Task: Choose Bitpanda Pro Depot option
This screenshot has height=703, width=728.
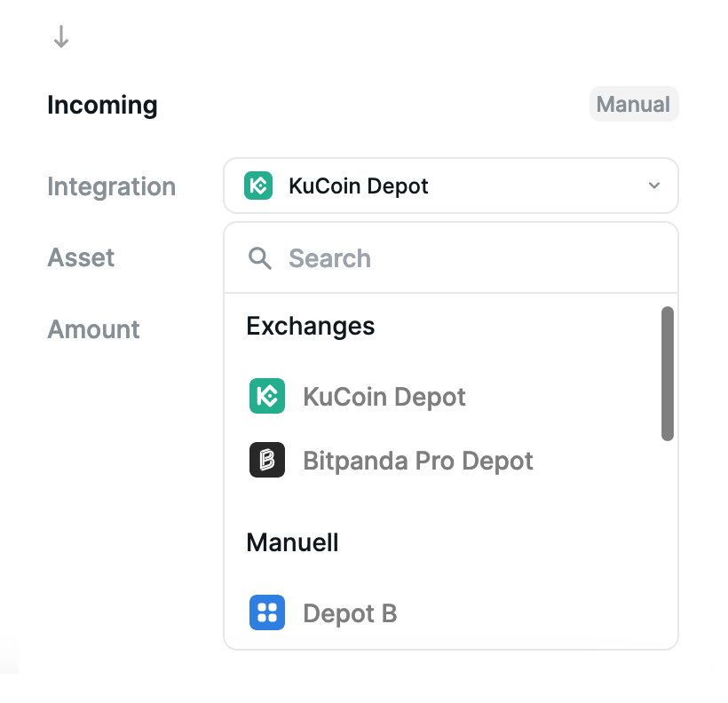Action: point(451,460)
